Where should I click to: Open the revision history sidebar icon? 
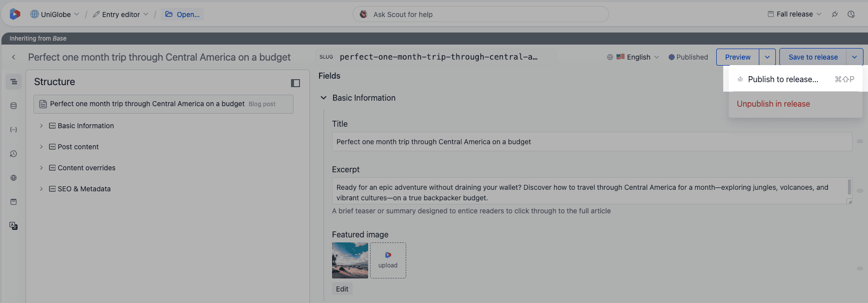click(x=14, y=154)
